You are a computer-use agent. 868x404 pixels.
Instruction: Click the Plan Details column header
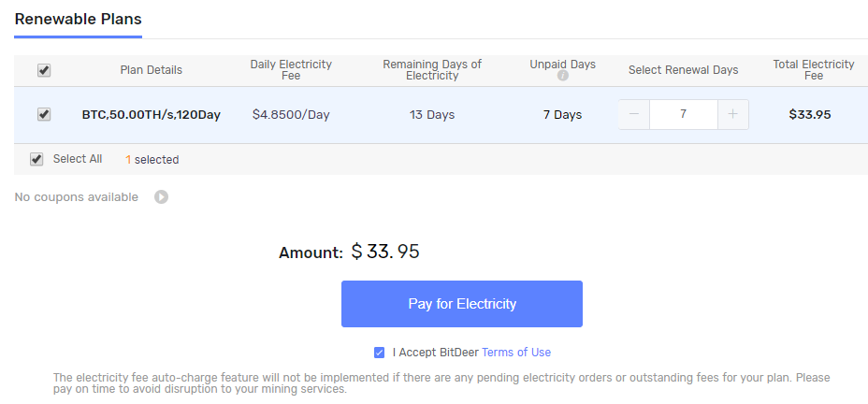point(152,70)
